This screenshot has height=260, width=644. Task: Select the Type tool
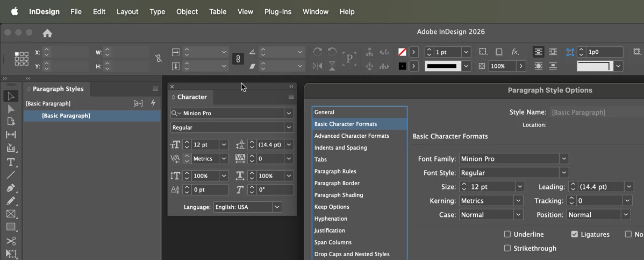(x=11, y=162)
